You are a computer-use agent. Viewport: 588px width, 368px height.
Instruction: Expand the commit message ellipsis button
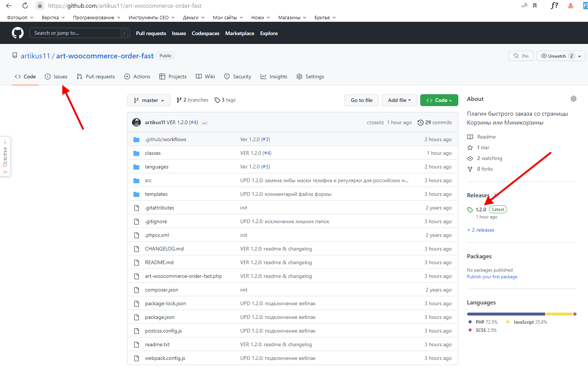coord(204,123)
